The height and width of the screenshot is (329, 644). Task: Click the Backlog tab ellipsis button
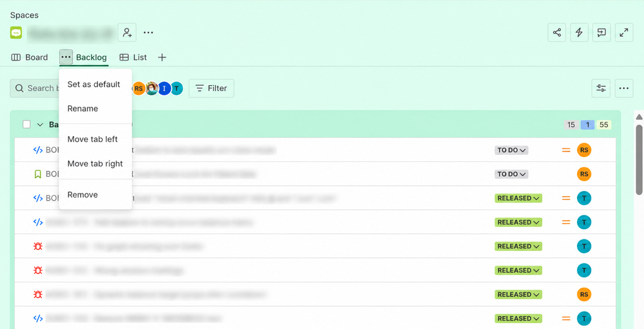pyautogui.click(x=66, y=57)
